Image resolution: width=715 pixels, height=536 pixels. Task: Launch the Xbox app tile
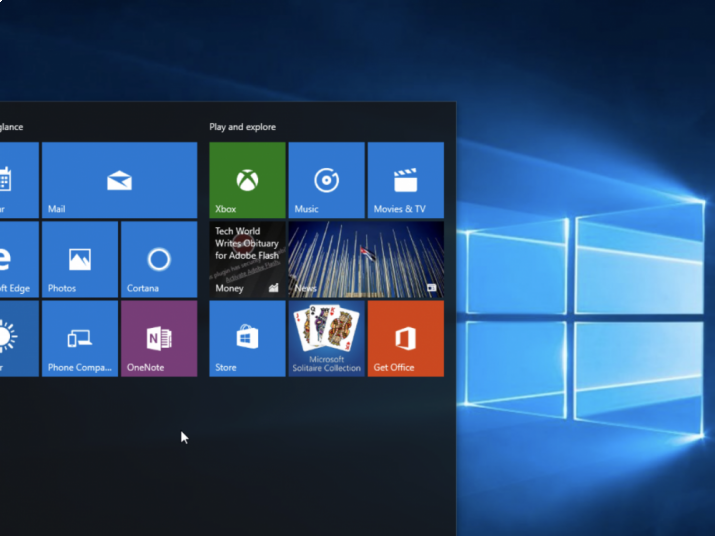click(248, 180)
